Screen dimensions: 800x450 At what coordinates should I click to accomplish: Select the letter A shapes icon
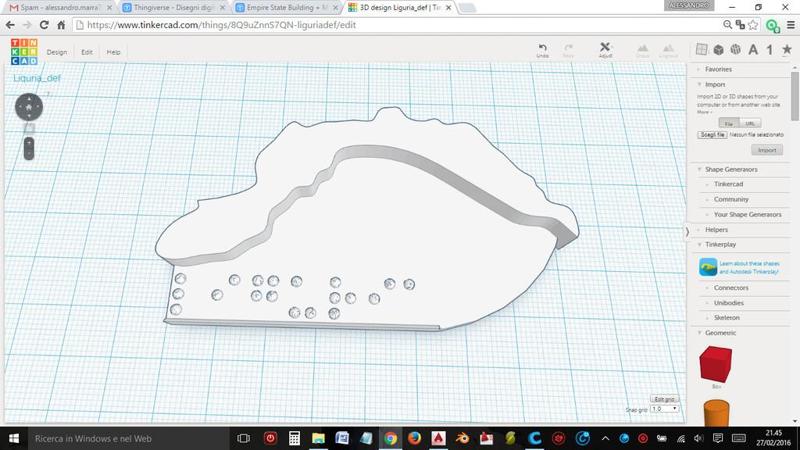tap(753, 49)
